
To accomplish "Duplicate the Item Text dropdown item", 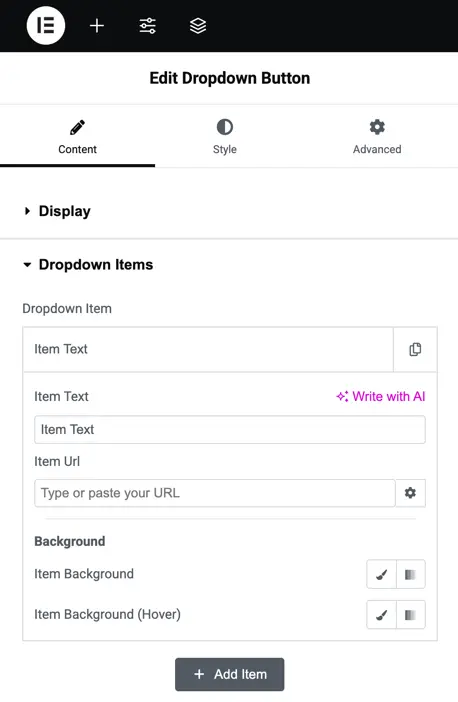I will pyautogui.click(x=415, y=349).
